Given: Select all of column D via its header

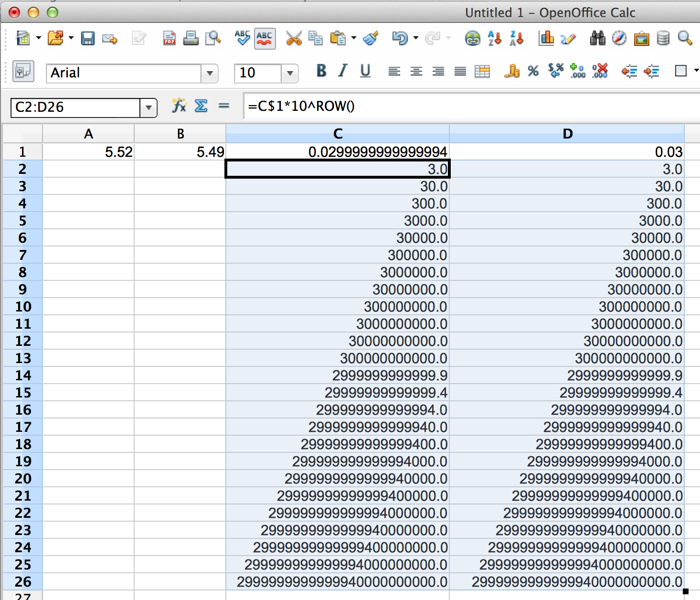Looking at the screenshot, I should 568,134.
